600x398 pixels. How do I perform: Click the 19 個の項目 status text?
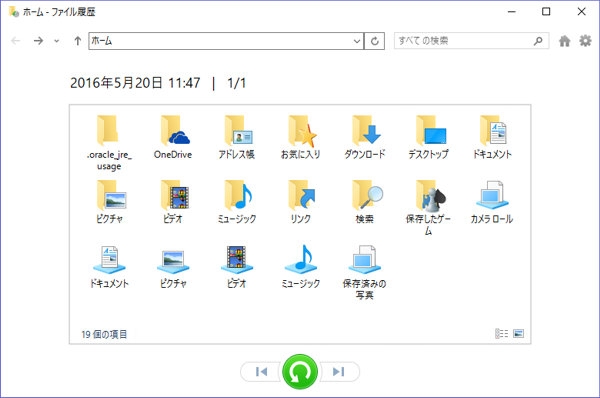[104, 334]
